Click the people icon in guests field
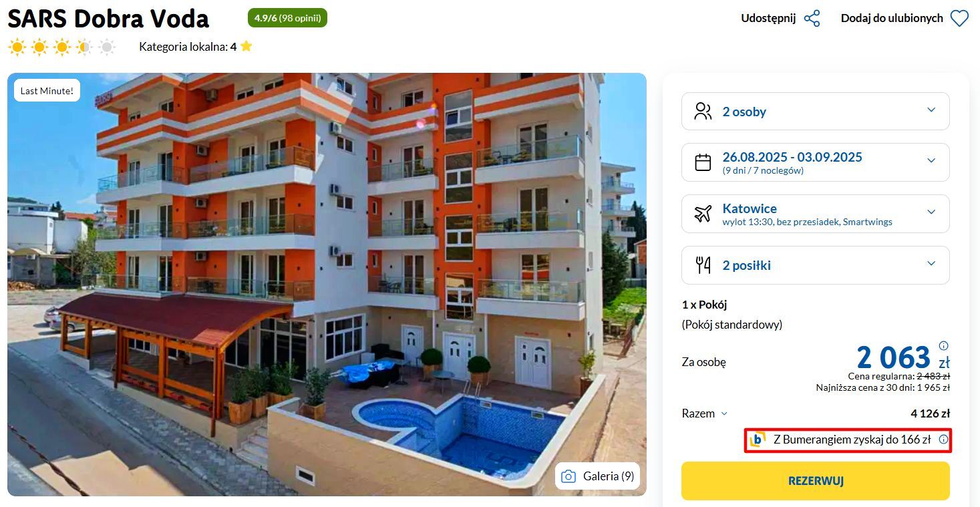The height and width of the screenshot is (507, 980). [703, 112]
